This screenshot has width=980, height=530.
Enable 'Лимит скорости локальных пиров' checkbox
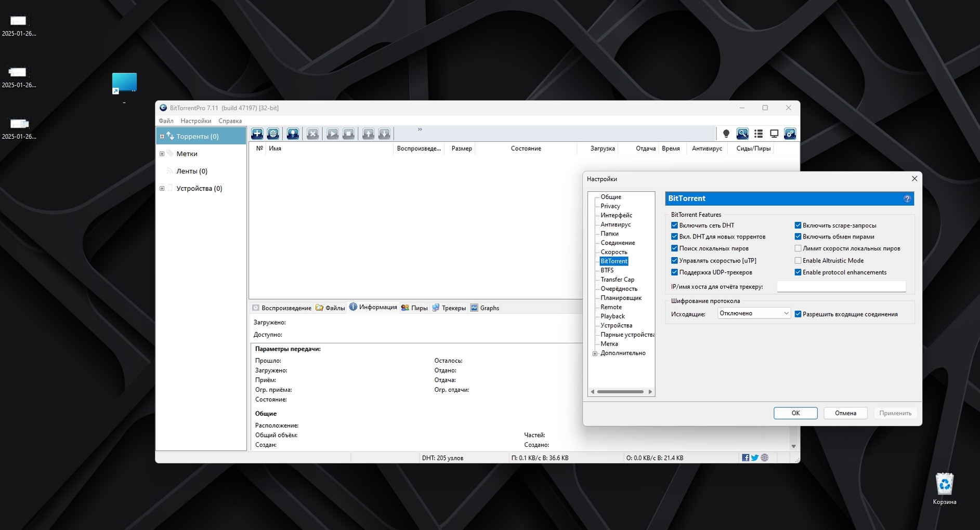pyautogui.click(x=798, y=248)
